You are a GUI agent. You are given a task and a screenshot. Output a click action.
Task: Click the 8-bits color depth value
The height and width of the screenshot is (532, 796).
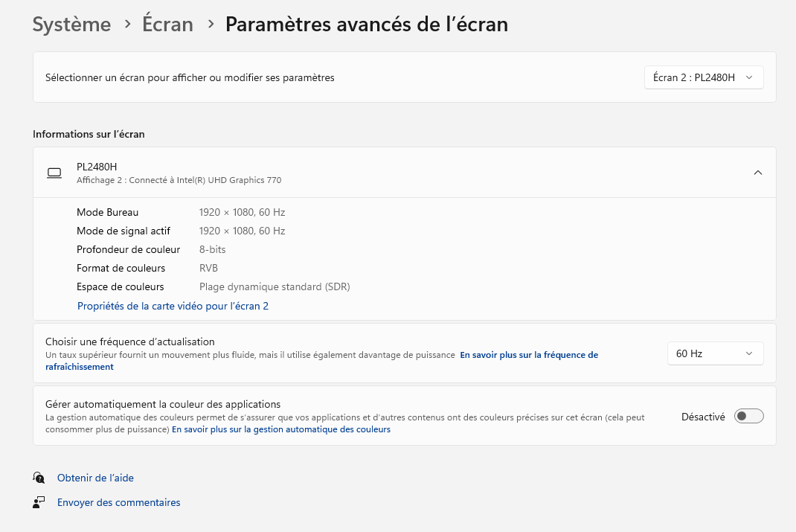(x=212, y=249)
